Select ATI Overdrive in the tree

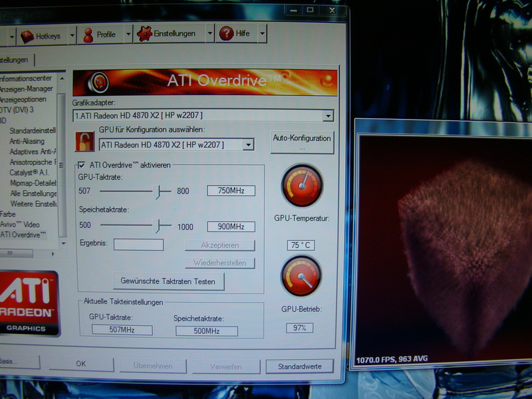click(x=23, y=235)
